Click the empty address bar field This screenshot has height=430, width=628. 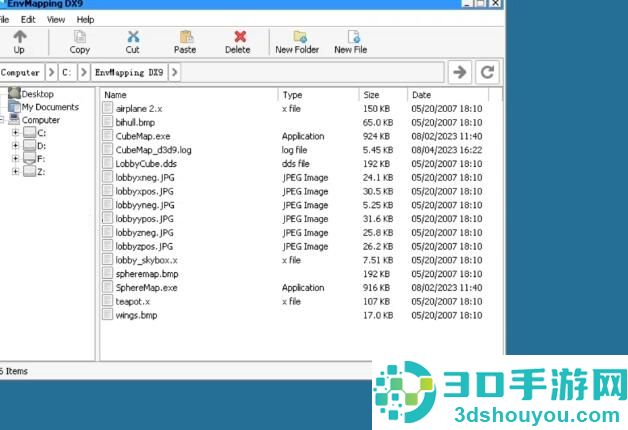(x=312, y=72)
